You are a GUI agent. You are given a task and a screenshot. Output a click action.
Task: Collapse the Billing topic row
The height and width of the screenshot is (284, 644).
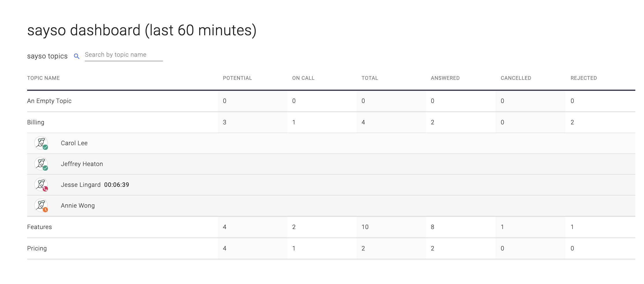tap(36, 122)
